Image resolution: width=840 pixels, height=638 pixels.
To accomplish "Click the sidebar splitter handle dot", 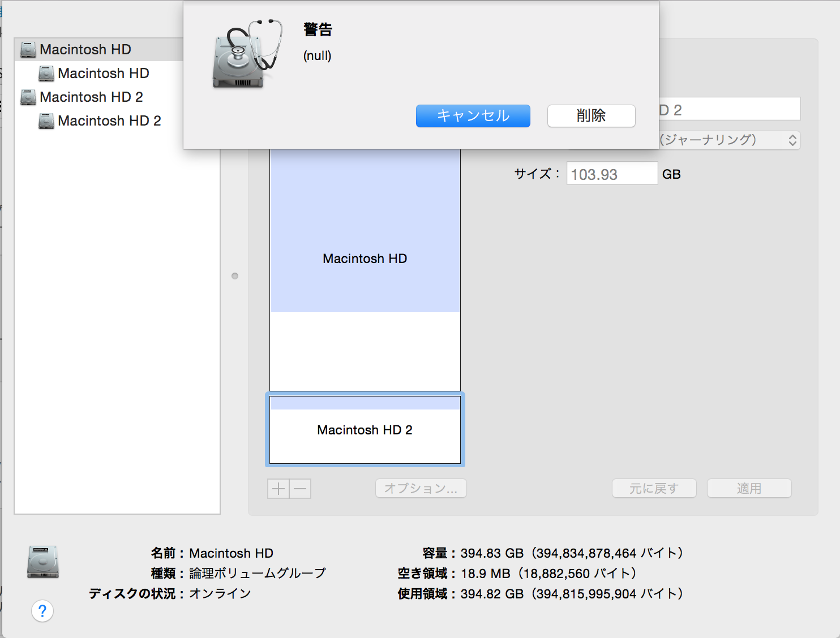I will coord(235,276).
